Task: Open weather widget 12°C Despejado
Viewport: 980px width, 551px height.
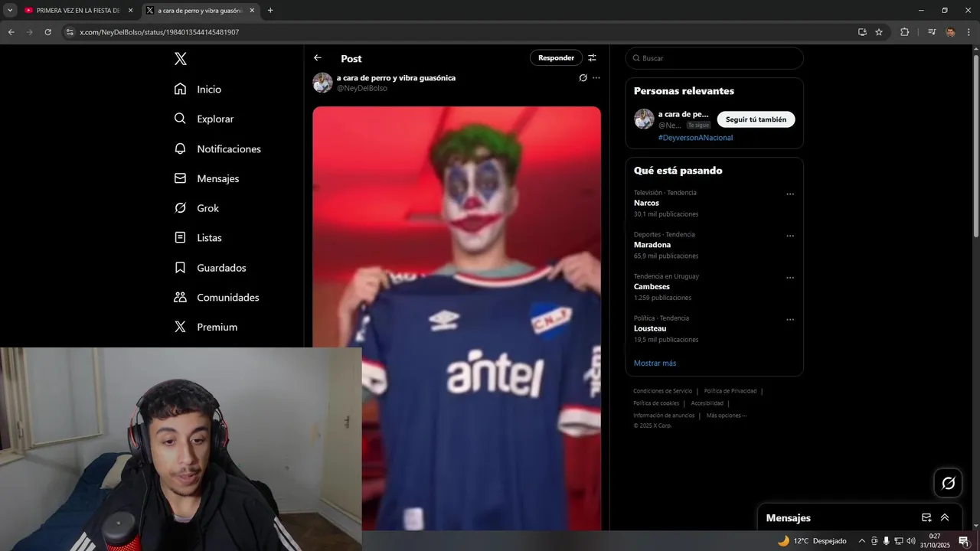Action: (812, 541)
